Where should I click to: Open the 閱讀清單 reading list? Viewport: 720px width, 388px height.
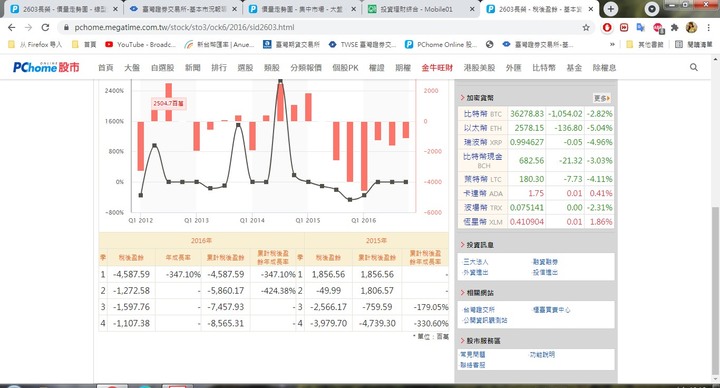click(693, 45)
